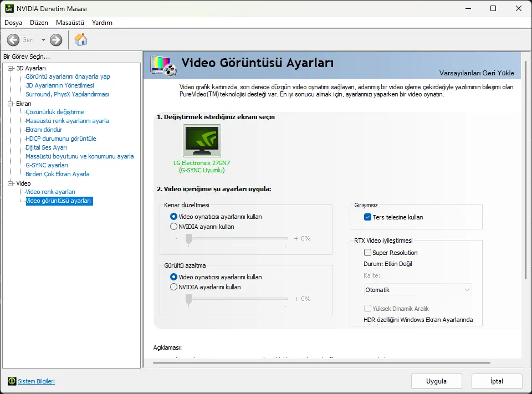This screenshot has height=394, width=532.
Task: Click Varsayılanları Geri Yükle link
Action: [x=477, y=73]
